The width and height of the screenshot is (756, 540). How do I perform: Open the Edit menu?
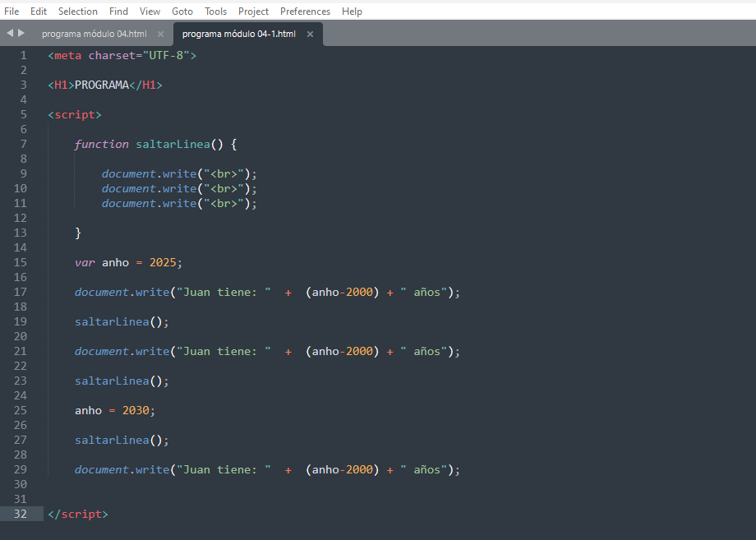39,11
